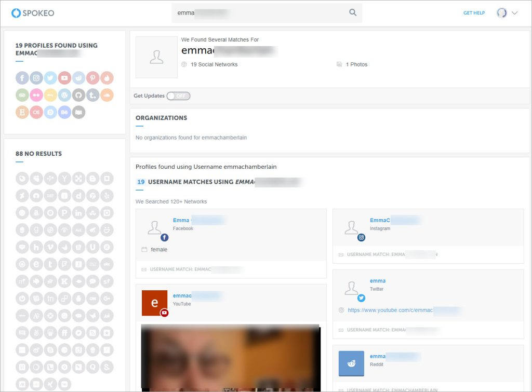Click the LinkedIn icon in no results
Image resolution: width=532 pixels, height=392 pixels.
(x=78, y=213)
